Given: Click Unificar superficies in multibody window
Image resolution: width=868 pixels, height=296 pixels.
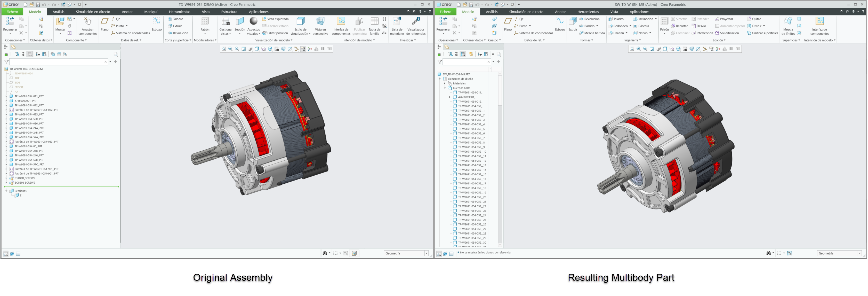Looking at the screenshot, I should (x=762, y=33).
